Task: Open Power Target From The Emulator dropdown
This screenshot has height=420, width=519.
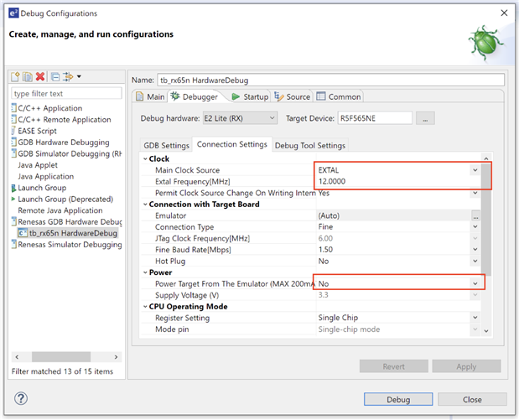Action: [475, 284]
